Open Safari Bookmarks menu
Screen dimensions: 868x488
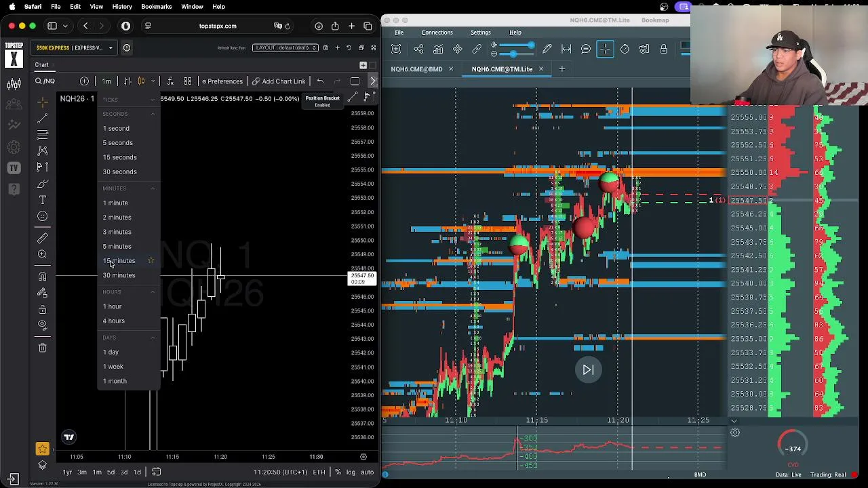(156, 7)
